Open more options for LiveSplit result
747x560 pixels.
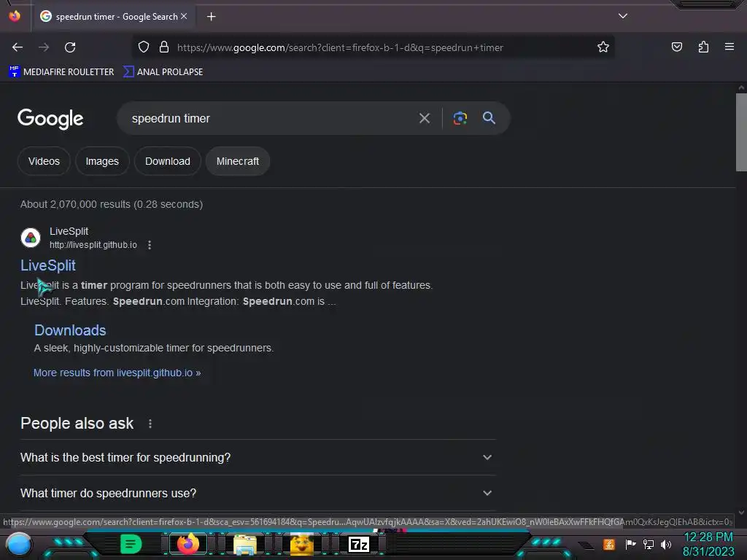click(x=150, y=245)
